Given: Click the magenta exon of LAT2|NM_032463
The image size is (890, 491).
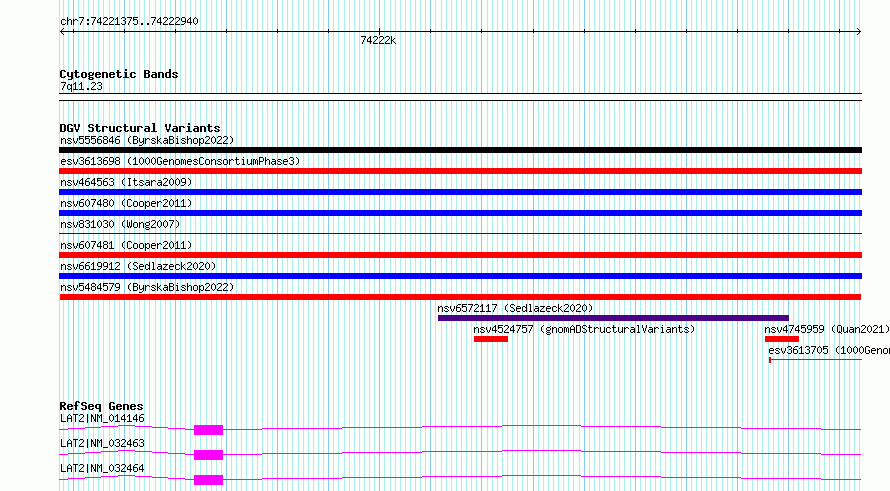Looking at the screenshot, I should pyautogui.click(x=208, y=455).
